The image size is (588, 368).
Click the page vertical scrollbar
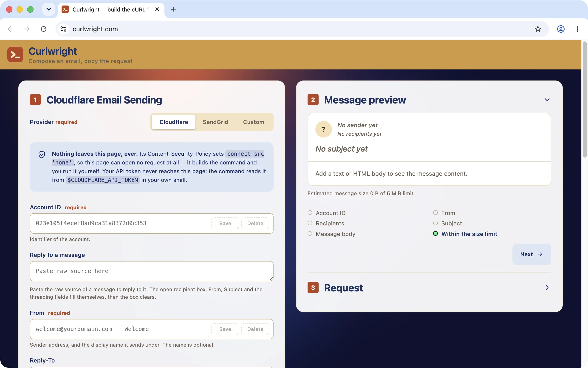click(584, 100)
